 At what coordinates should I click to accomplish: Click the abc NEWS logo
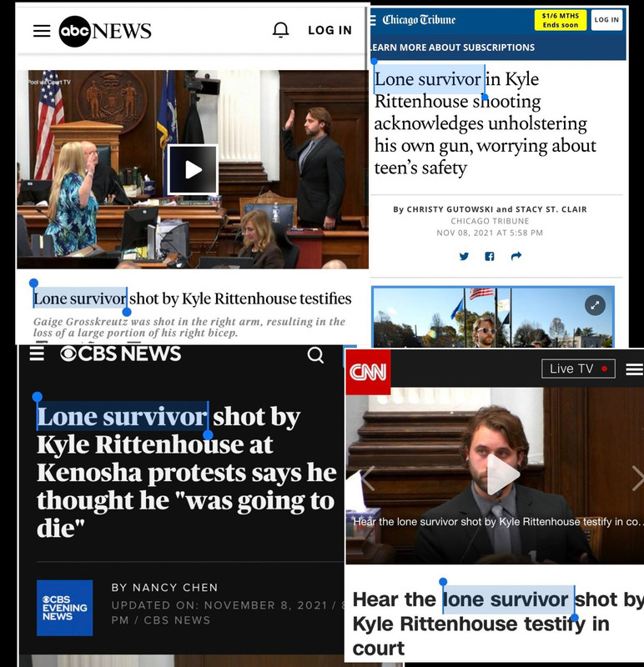click(105, 31)
